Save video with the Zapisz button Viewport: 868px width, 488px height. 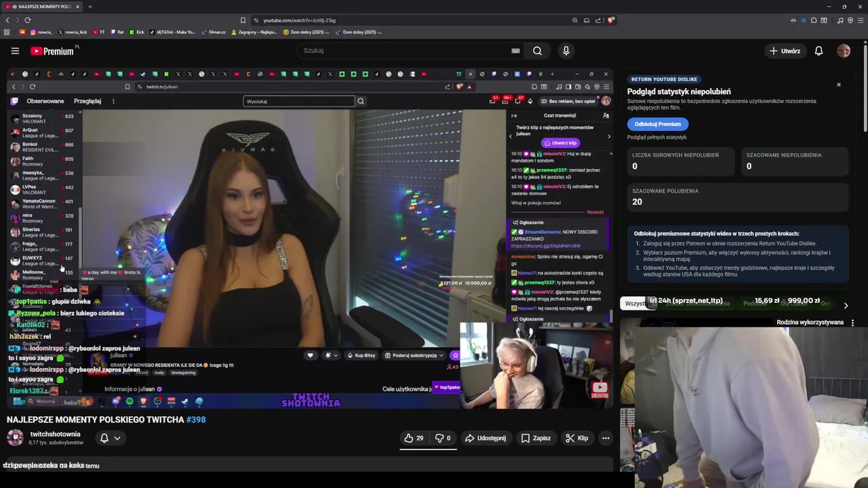coord(536,438)
